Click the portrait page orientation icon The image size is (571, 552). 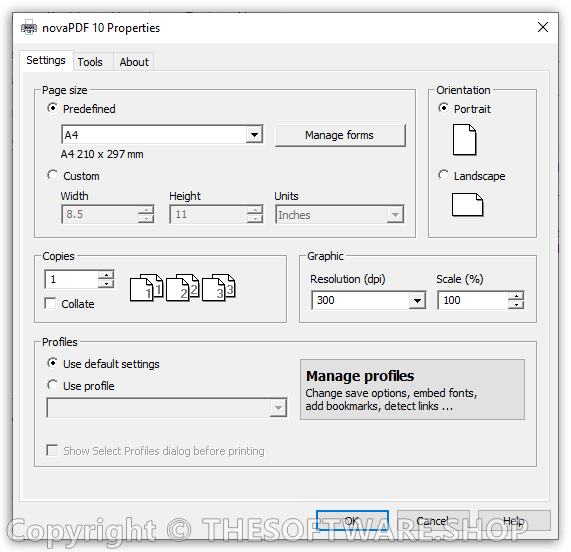point(464,140)
